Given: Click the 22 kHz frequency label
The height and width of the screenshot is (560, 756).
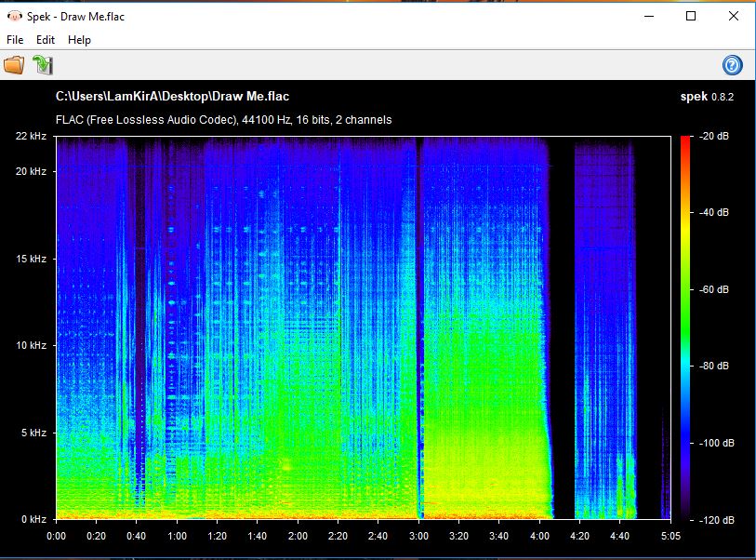Looking at the screenshot, I should point(31,136).
